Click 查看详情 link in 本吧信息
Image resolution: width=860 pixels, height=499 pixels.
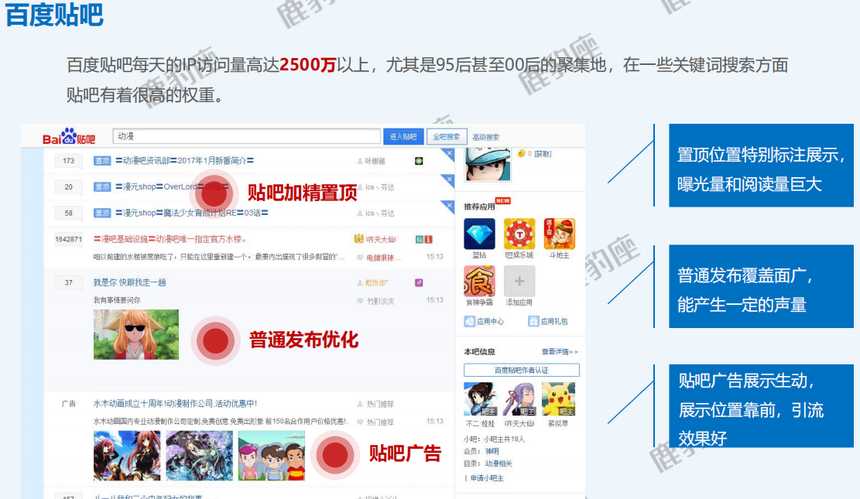point(559,351)
